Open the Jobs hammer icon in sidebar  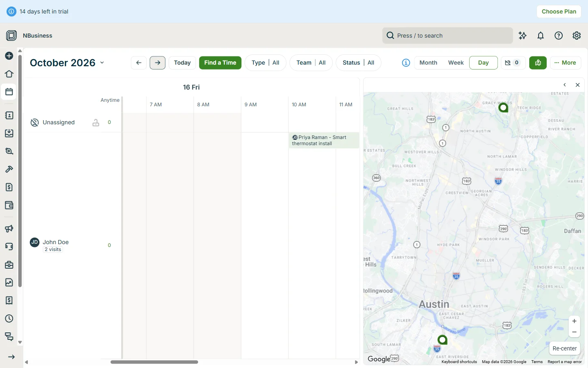pyautogui.click(x=9, y=169)
